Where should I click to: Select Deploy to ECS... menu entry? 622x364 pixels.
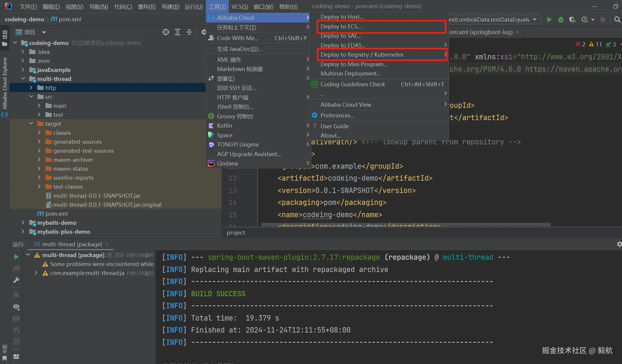340,26
